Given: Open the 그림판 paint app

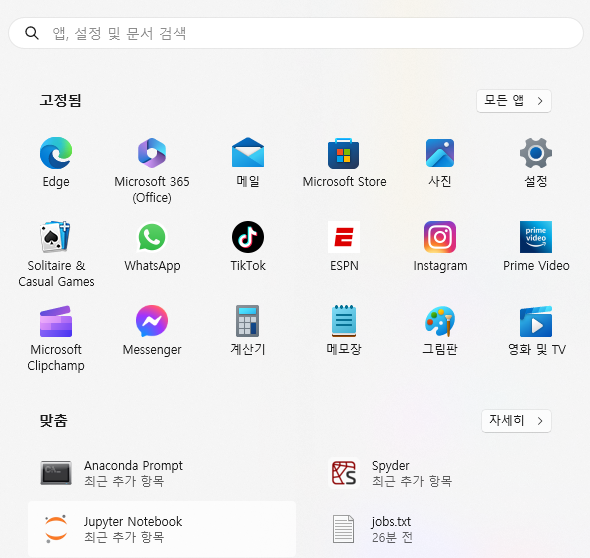Looking at the screenshot, I should coord(440,321).
